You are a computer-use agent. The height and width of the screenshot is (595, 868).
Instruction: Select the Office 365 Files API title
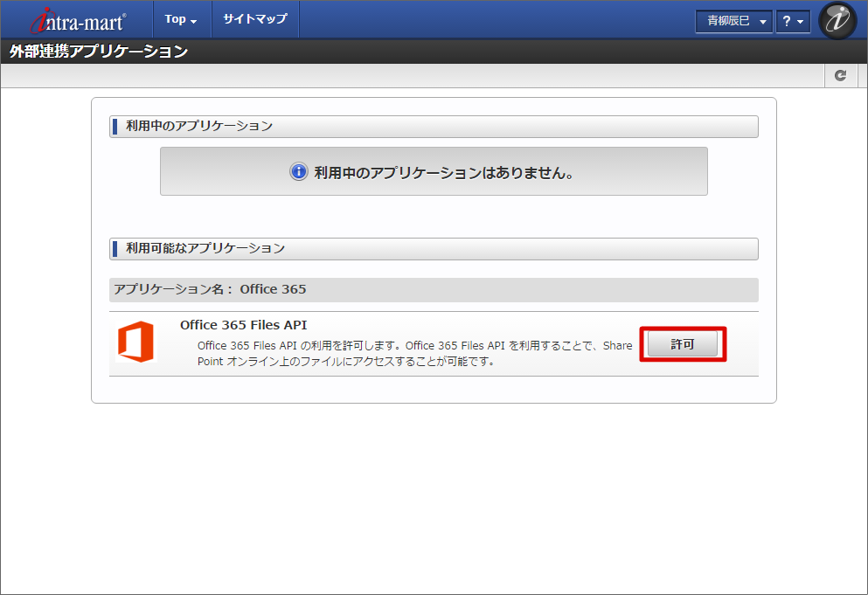(244, 325)
